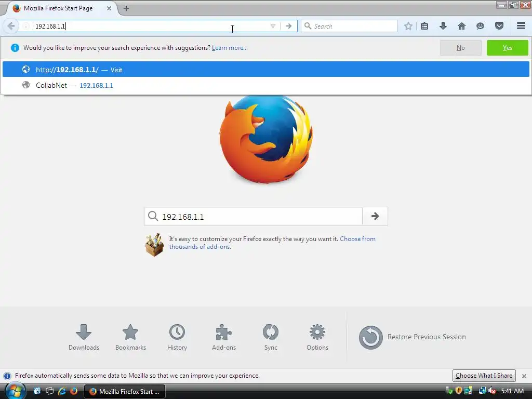Click the muted volume tray icon
This screenshot has width=532, height=399.
[x=492, y=391]
